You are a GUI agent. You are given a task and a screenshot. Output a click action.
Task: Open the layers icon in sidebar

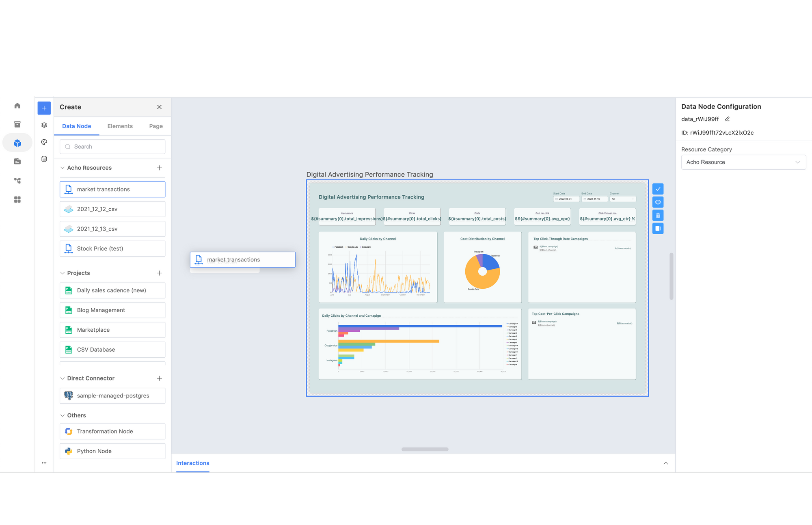[x=44, y=125]
